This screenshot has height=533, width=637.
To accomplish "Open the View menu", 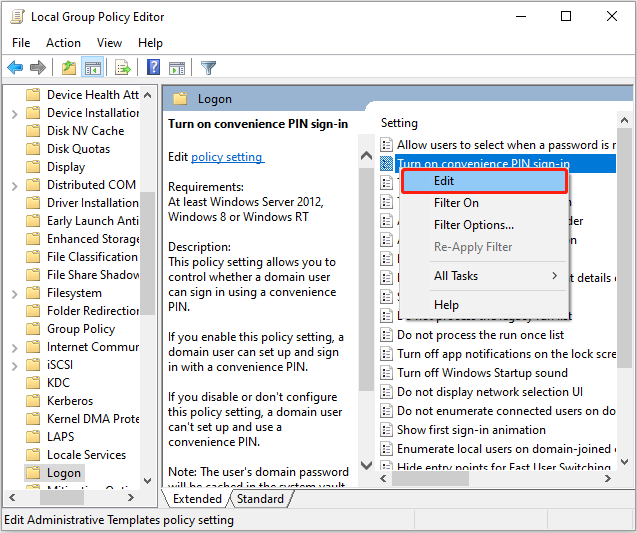I will pyautogui.click(x=109, y=43).
